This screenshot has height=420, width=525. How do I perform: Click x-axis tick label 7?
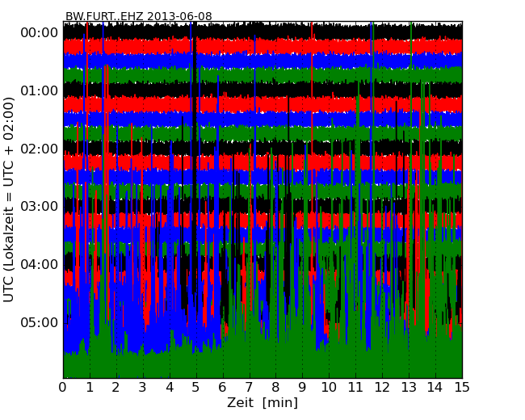[x=249, y=388]
